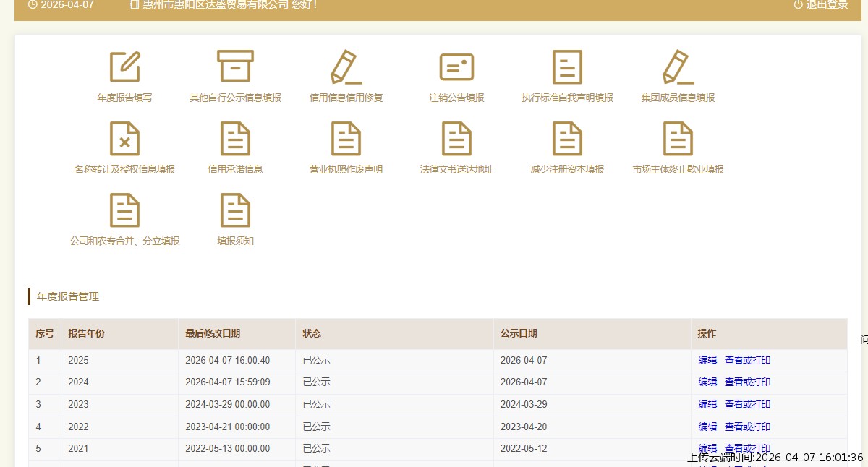Click 查看或打印 for the 2024 report
The image size is (868, 467).
[x=747, y=382]
